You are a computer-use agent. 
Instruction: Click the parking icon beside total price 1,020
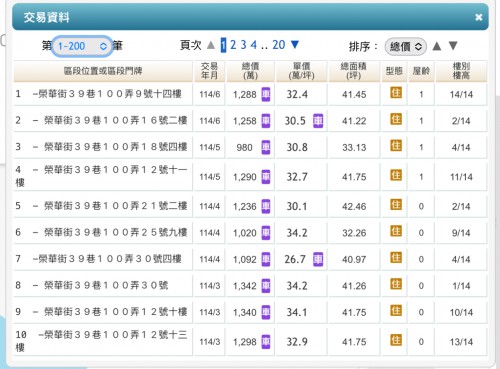[x=266, y=233]
